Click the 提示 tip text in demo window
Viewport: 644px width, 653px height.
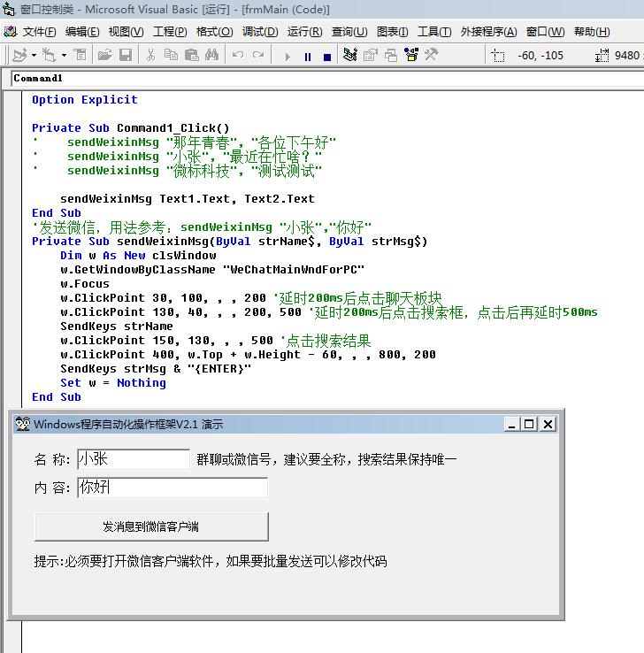tap(211, 561)
